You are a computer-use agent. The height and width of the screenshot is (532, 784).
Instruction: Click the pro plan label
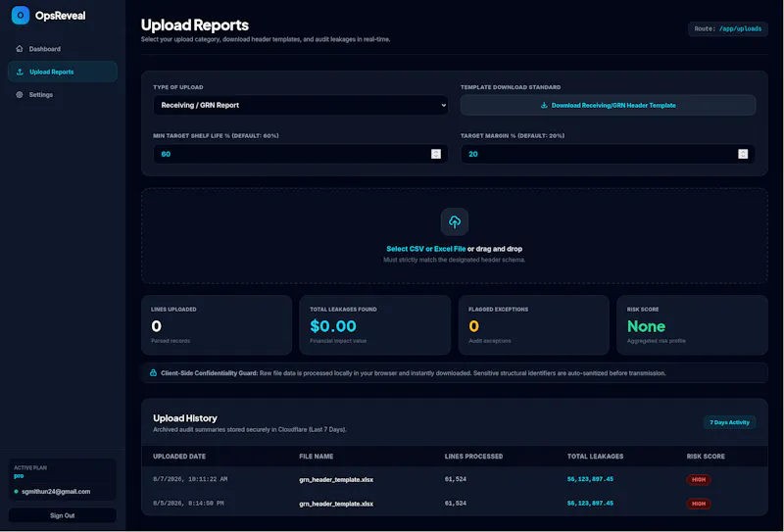(x=19, y=476)
